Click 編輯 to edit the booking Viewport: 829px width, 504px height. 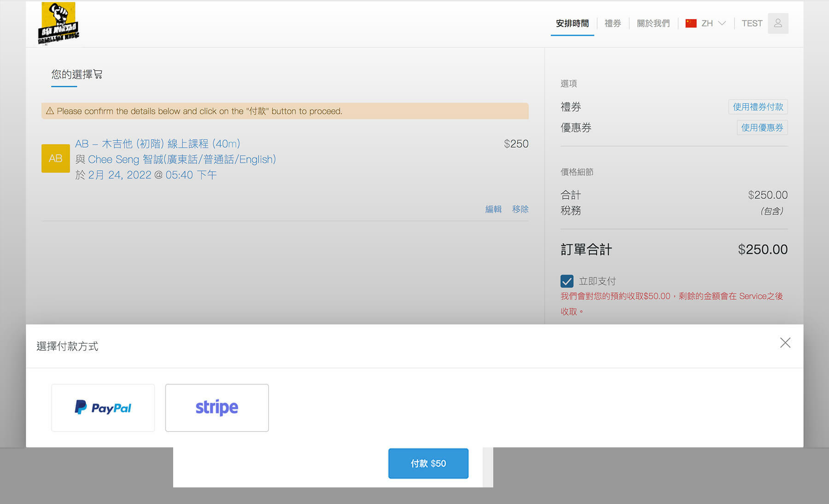(x=493, y=209)
